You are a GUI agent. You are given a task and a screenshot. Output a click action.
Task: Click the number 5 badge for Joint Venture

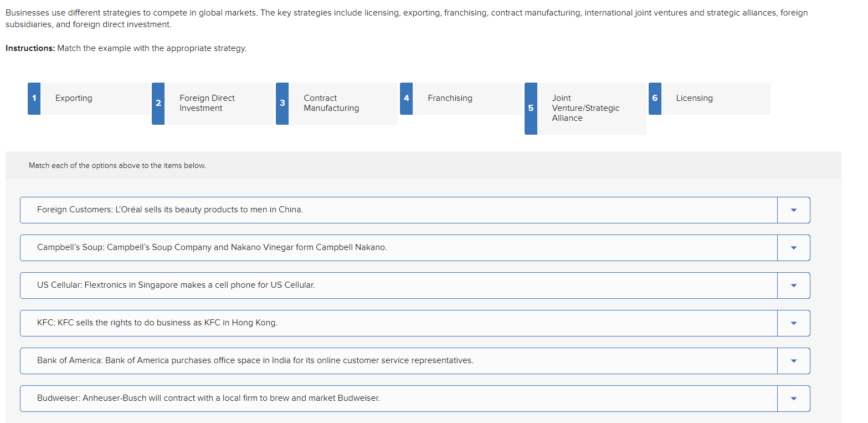click(x=531, y=108)
